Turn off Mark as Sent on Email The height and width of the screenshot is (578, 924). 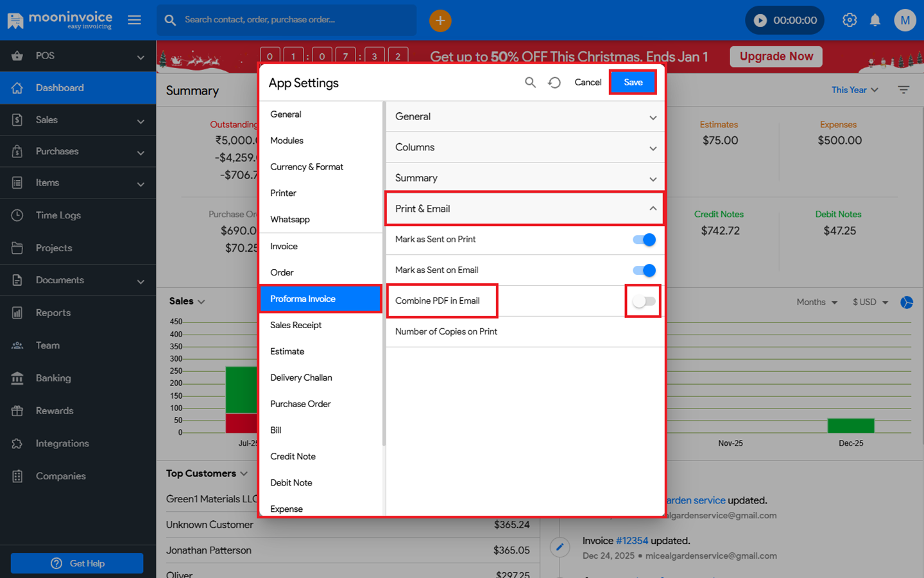coord(644,270)
